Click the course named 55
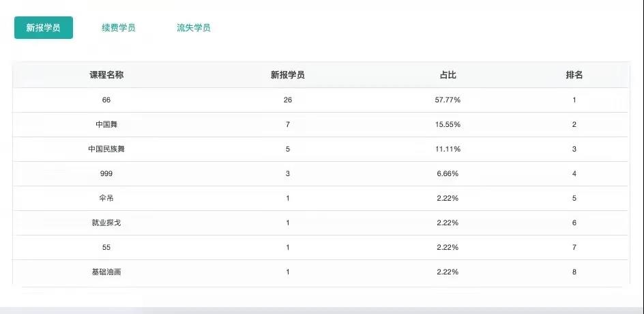Viewport: 644px width, 314px height. click(x=106, y=247)
